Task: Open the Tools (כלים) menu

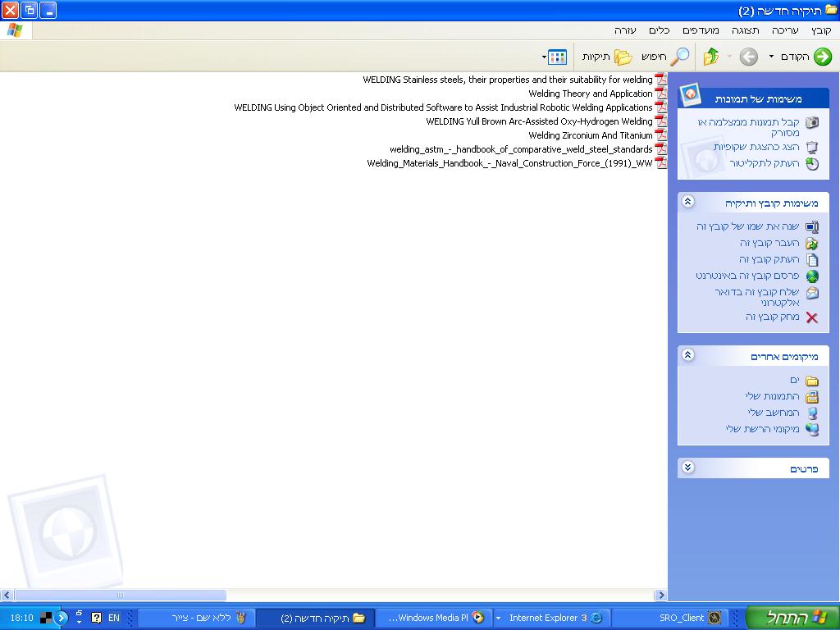Action: coord(659,30)
